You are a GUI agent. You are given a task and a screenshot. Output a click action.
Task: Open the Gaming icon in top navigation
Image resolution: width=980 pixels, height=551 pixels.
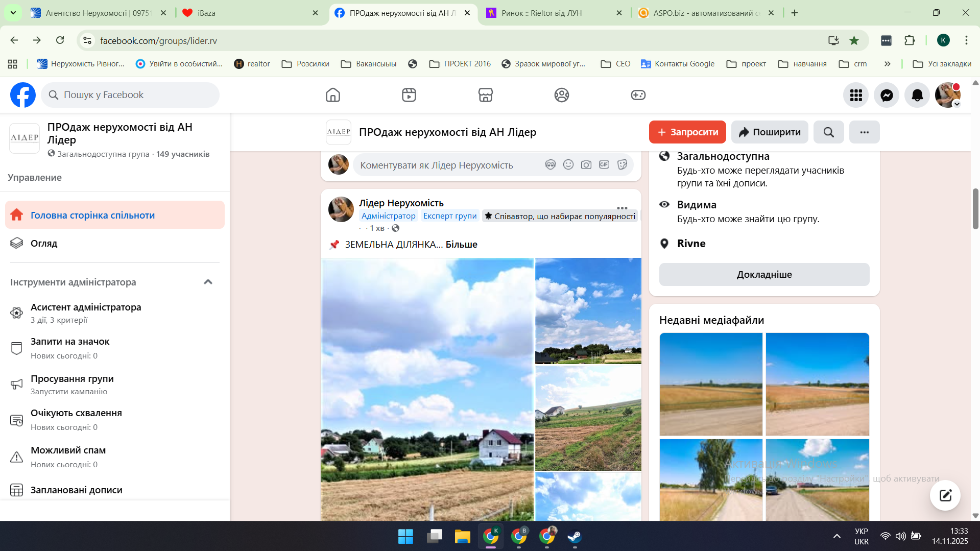pos(638,95)
